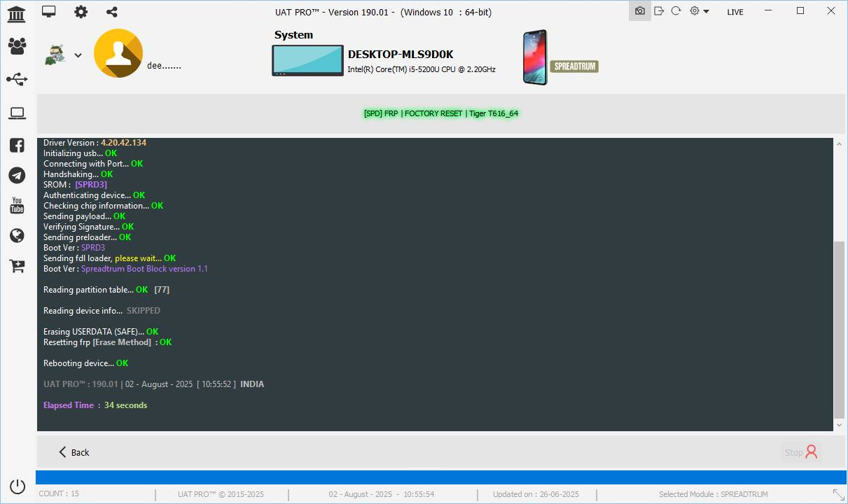Click the USB connection icon
Screen dimensions: 848x504
click(17, 79)
